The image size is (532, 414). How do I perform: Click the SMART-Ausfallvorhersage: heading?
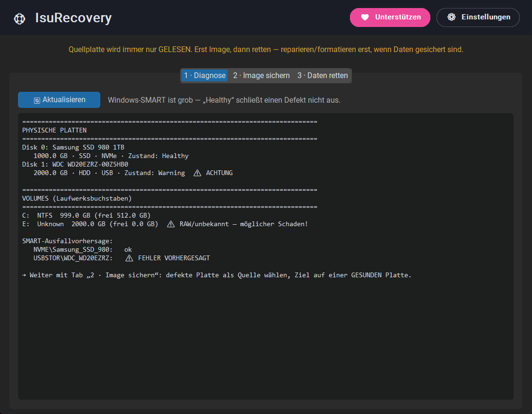(x=67, y=241)
